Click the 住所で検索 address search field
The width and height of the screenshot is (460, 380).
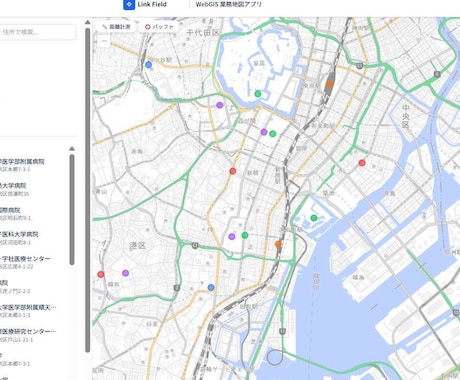(37, 32)
